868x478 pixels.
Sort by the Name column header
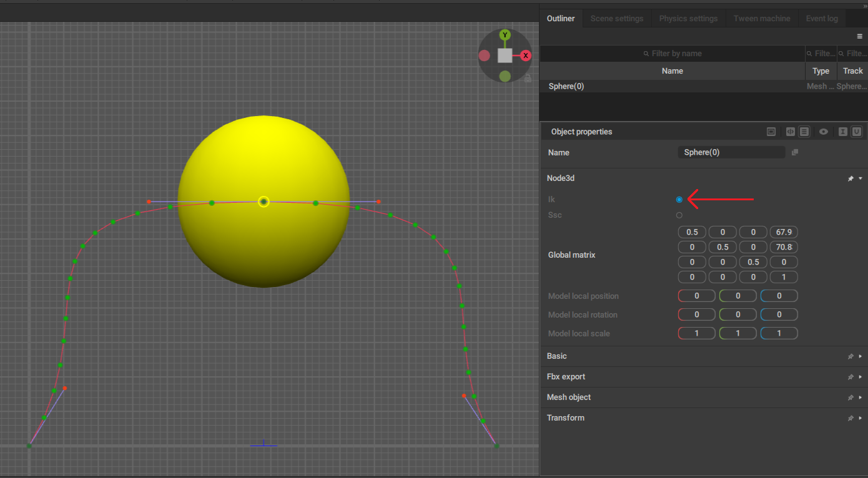click(x=673, y=71)
